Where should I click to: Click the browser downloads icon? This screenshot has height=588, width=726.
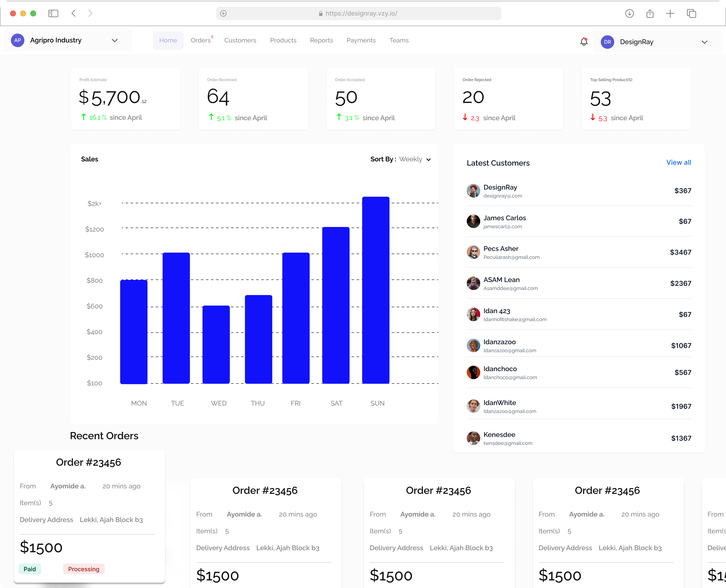coord(630,13)
